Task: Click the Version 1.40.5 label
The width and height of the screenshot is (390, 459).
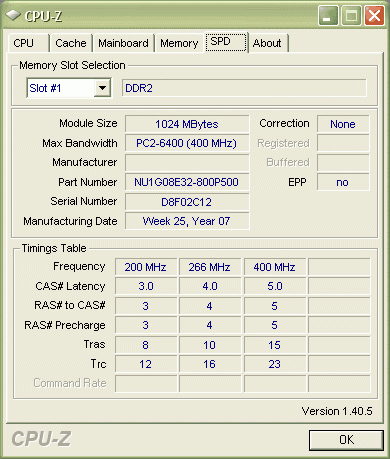Action: 337,411
